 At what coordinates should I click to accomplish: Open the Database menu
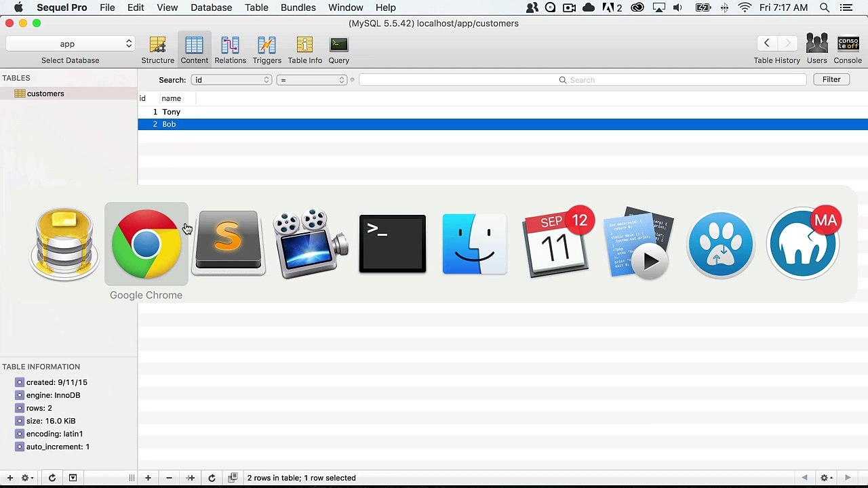click(x=212, y=7)
